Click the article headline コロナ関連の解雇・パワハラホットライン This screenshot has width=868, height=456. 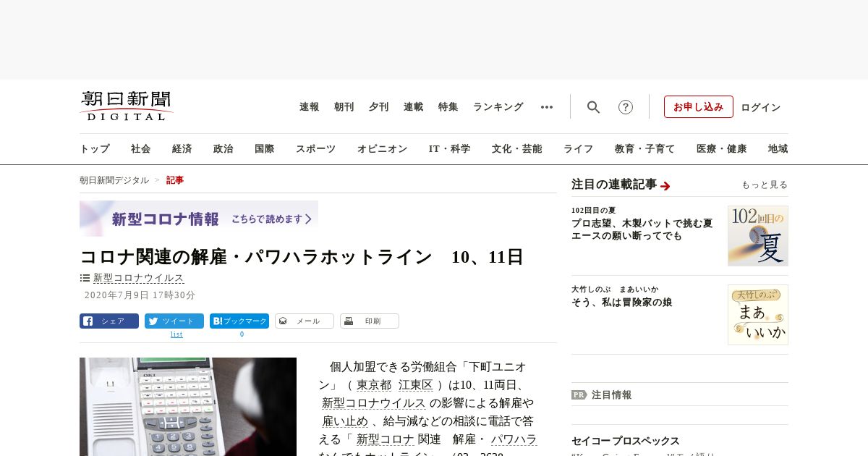(302, 257)
